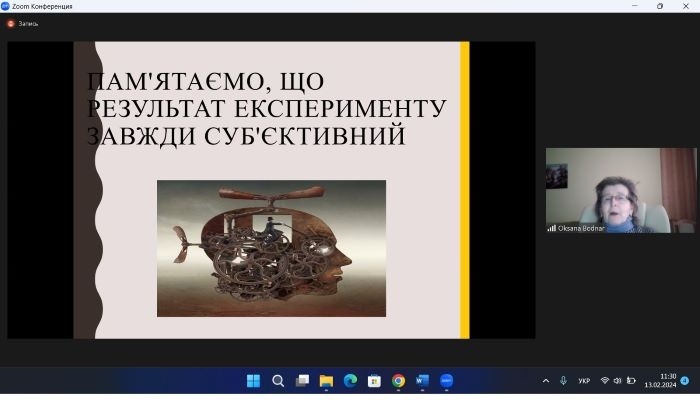This screenshot has width=700, height=400.
Task: Open the Wi-Fi network quick settings
Action: (604, 381)
